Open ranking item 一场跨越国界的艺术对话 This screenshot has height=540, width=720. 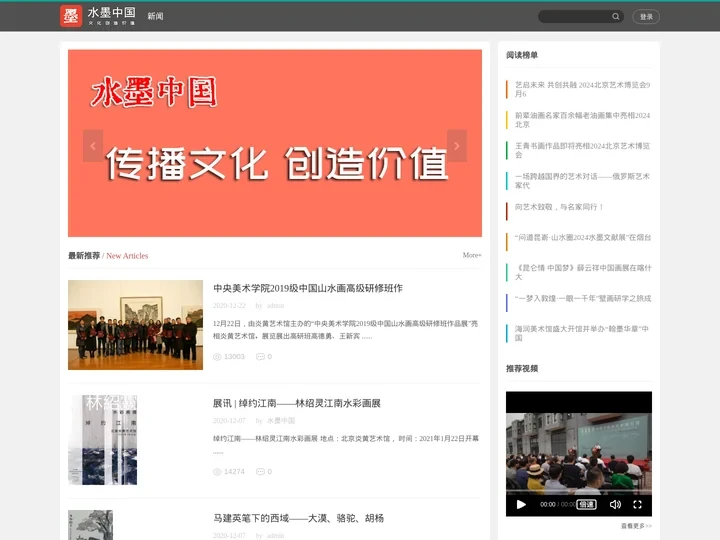582,181
